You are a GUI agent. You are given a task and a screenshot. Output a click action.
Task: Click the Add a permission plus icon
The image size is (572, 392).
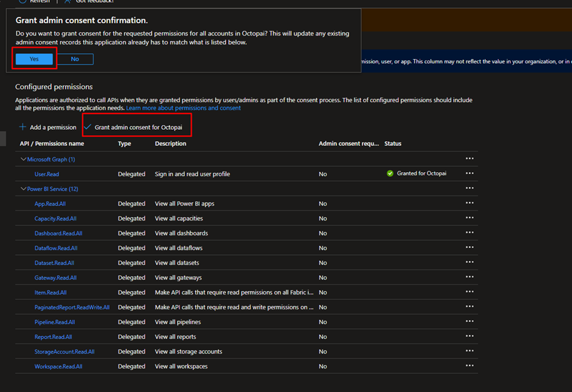click(x=23, y=127)
